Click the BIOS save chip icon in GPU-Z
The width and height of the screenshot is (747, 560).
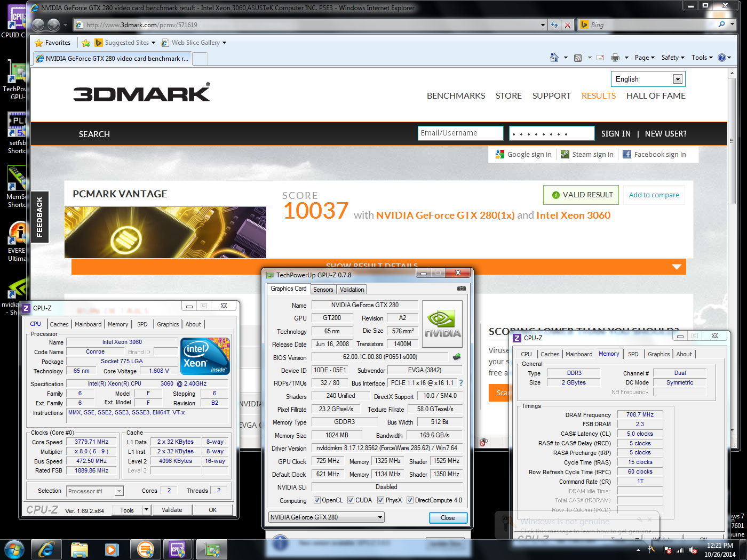point(457,357)
